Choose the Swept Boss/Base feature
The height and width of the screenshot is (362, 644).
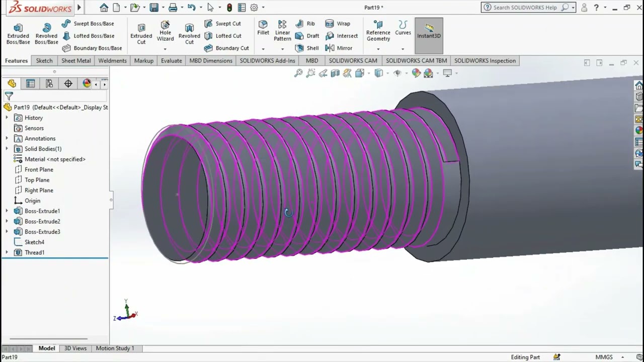pyautogui.click(x=88, y=24)
